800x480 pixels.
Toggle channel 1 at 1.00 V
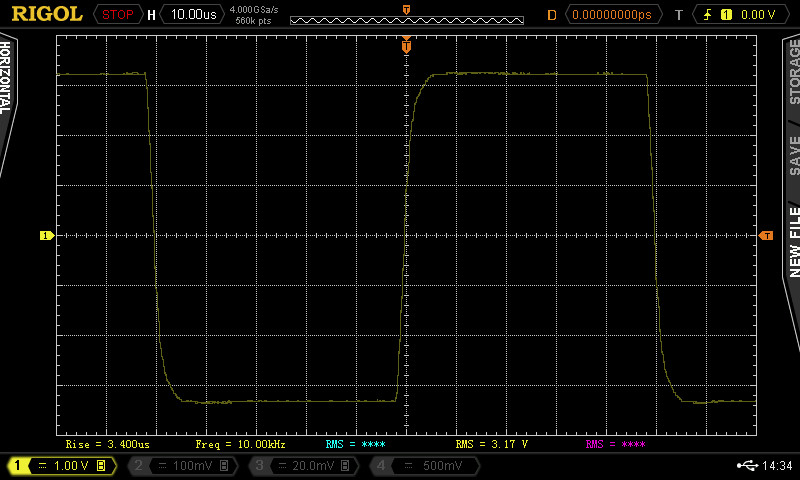tap(62, 466)
